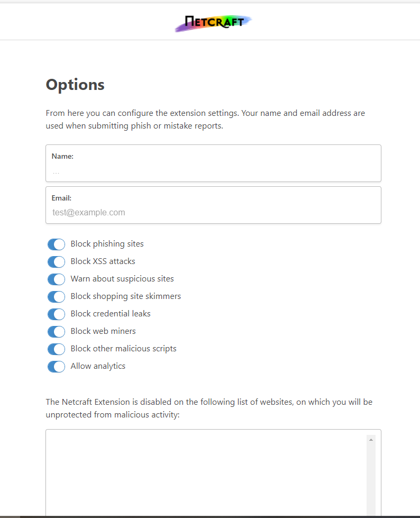Screen dimensions: 420x518
Task: Toggle the Block phishing sites switch
Action: coord(56,244)
